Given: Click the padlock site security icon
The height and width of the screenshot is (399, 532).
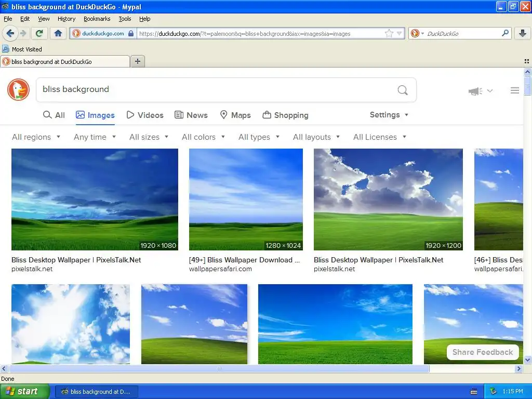Looking at the screenshot, I should pyautogui.click(x=130, y=33).
